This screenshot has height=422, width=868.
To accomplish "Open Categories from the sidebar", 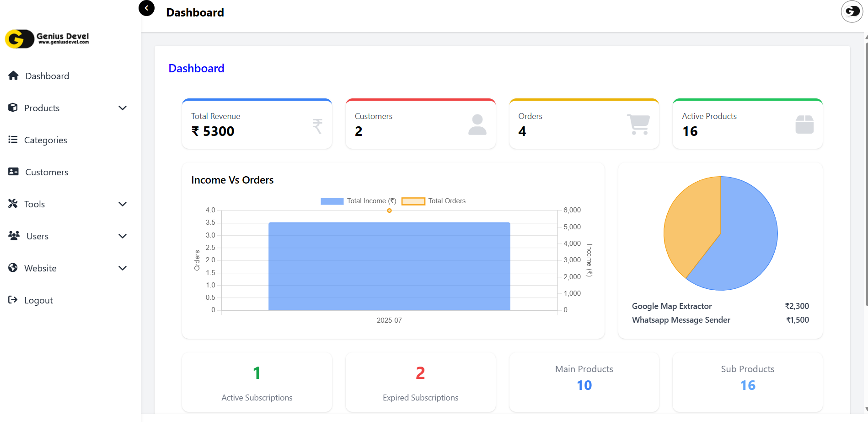I will (45, 140).
